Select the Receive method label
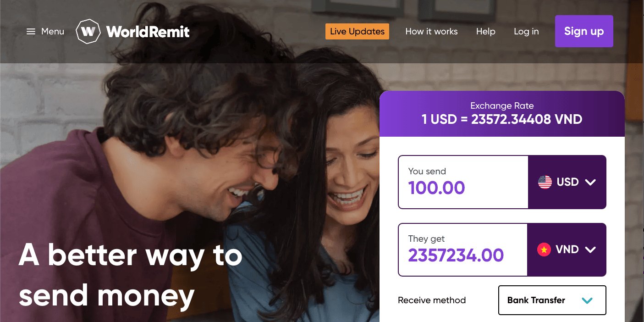This screenshot has width=644, height=322. pyautogui.click(x=431, y=300)
